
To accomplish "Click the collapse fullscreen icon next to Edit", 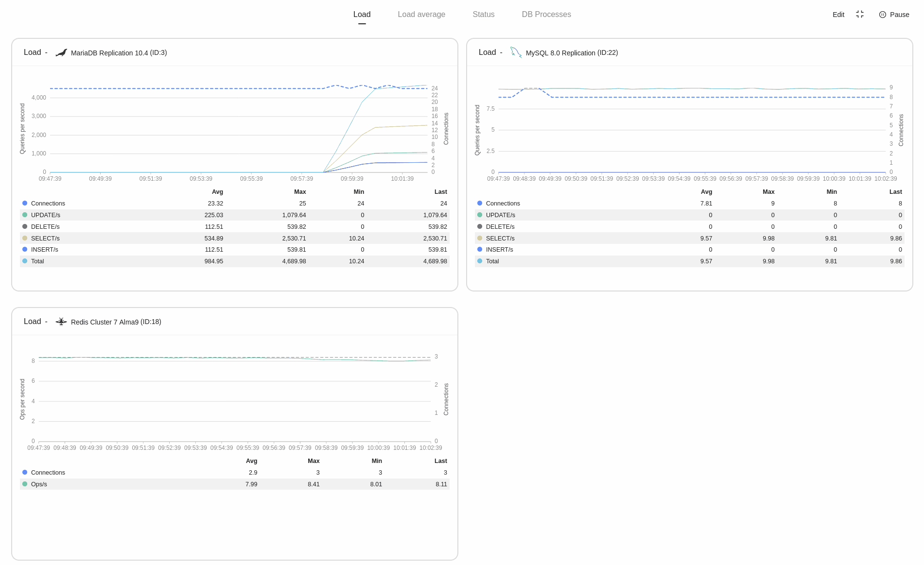I will 860,15.
